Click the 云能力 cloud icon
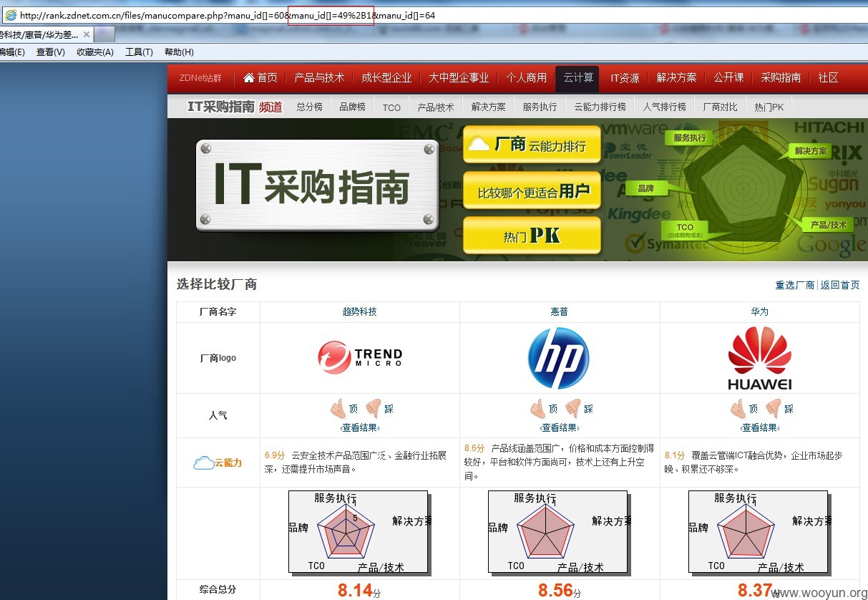The height and width of the screenshot is (600, 868). coord(203,463)
